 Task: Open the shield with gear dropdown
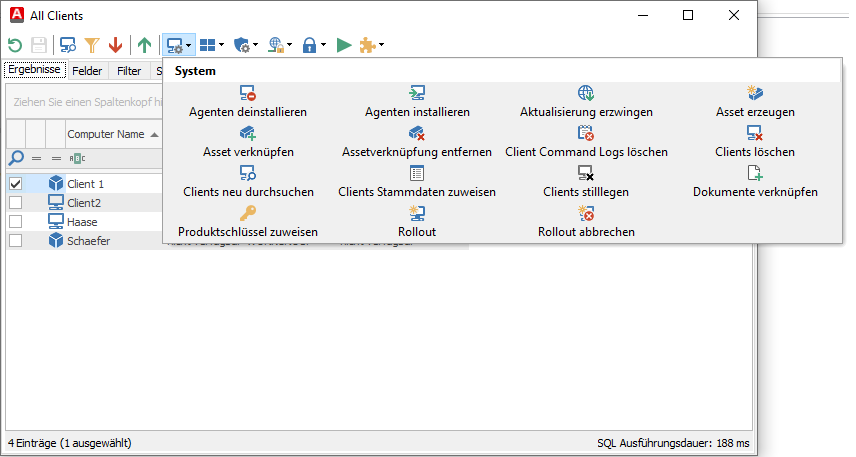(245, 45)
